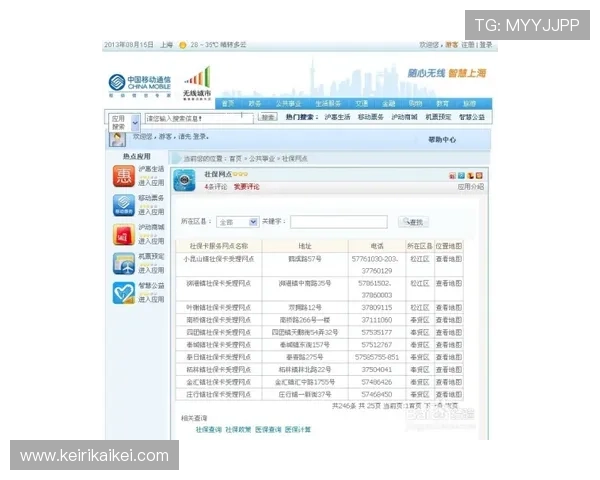Go to the 首页 navigation tab

click(x=229, y=103)
